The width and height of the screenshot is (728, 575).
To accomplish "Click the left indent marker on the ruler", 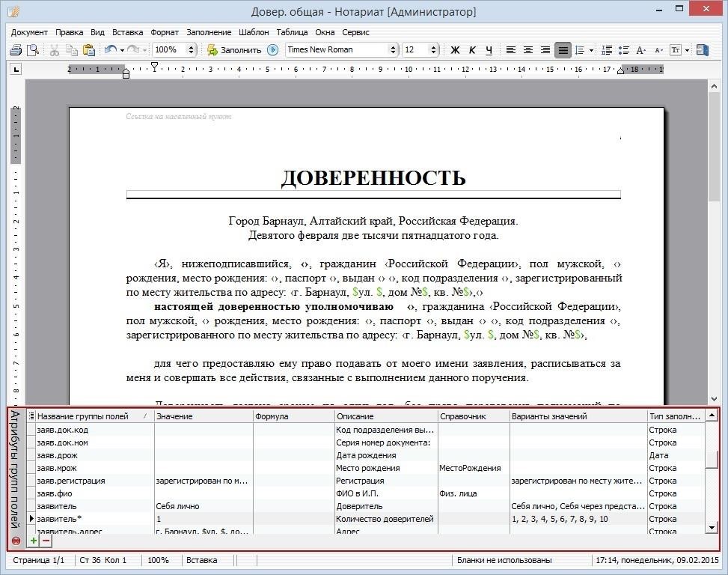I will tap(126, 73).
